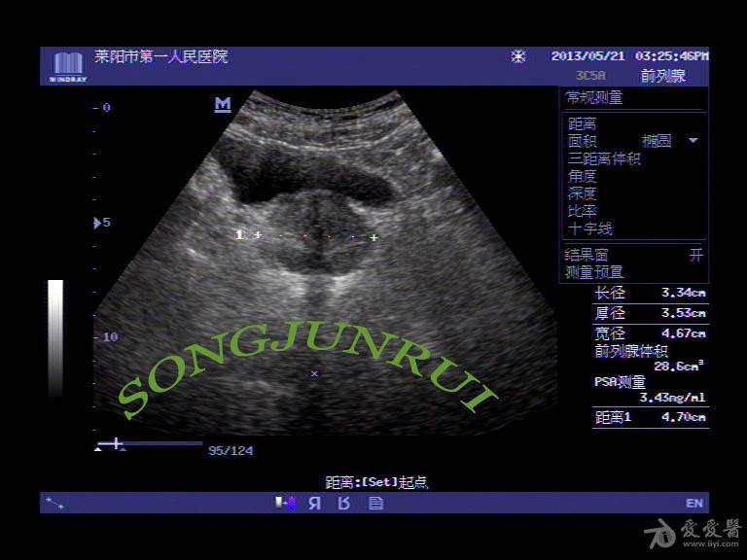Image resolution: width=747 pixels, height=560 pixels.
Task: Click the rotate image icon beside Я
Action: coord(344,503)
